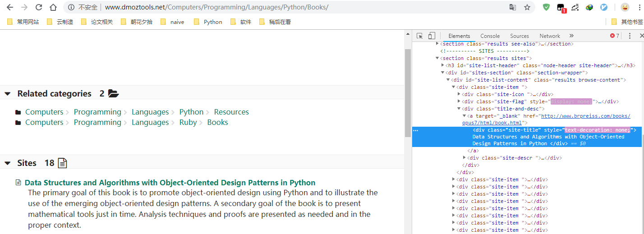Open the DevTools three-dot customize menu

point(629,36)
